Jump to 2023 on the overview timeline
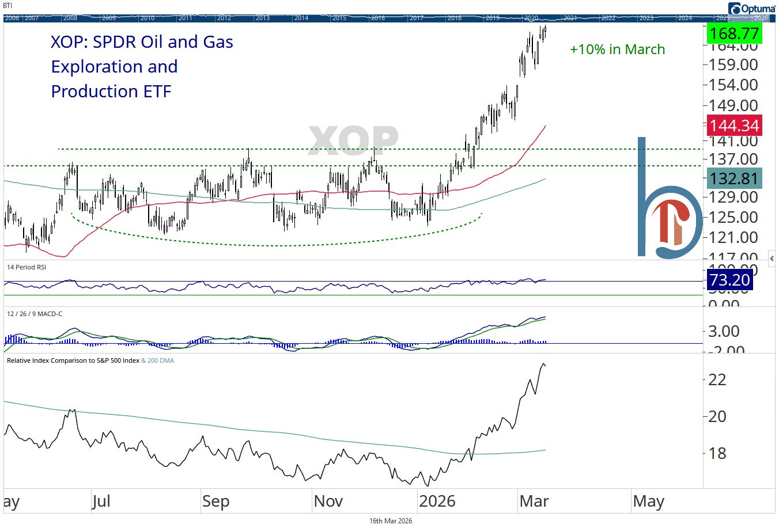779x532 pixels. tap(646, 18)
